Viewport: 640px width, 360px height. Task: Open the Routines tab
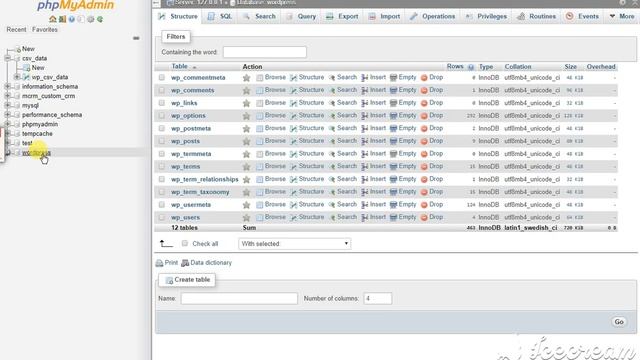coord(537,16)
